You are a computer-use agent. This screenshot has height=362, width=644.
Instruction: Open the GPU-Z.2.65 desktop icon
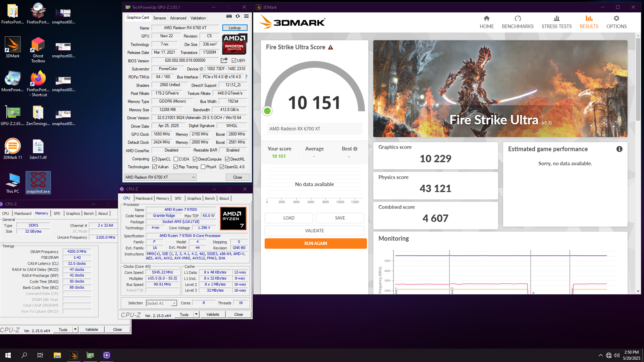(12, 116)
